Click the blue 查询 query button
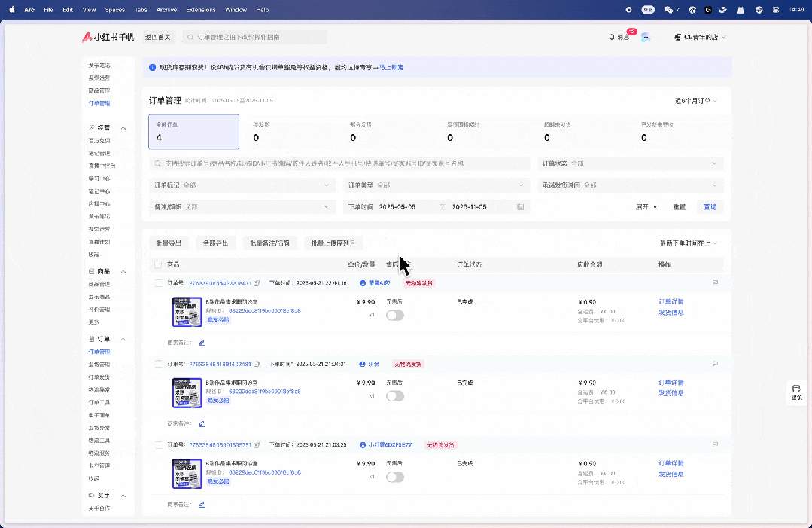Viewport: 812px width, 528px height. 708,206
